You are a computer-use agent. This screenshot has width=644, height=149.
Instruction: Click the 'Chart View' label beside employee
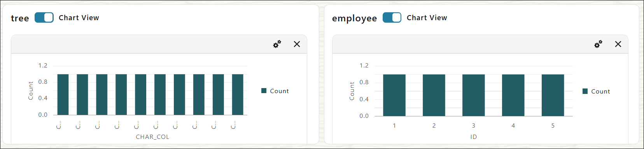tap(427, 18)
